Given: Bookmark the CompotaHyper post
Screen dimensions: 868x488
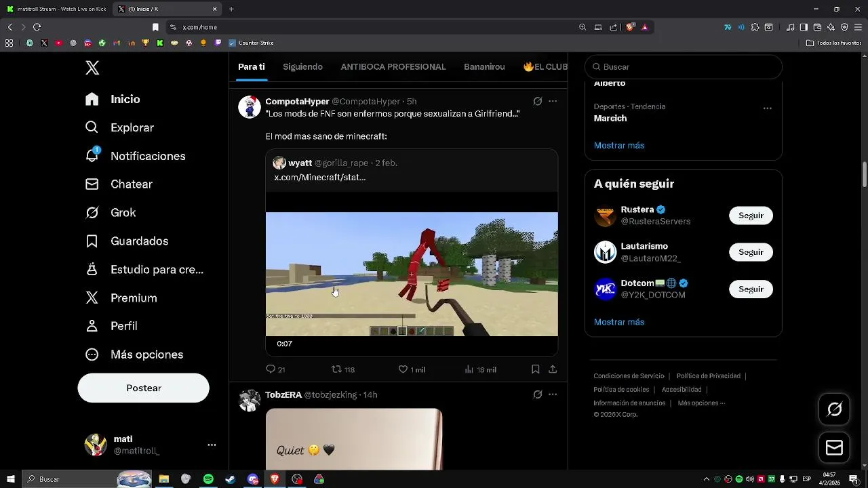Looking at the screenshot, I should (x=535, y=369).
